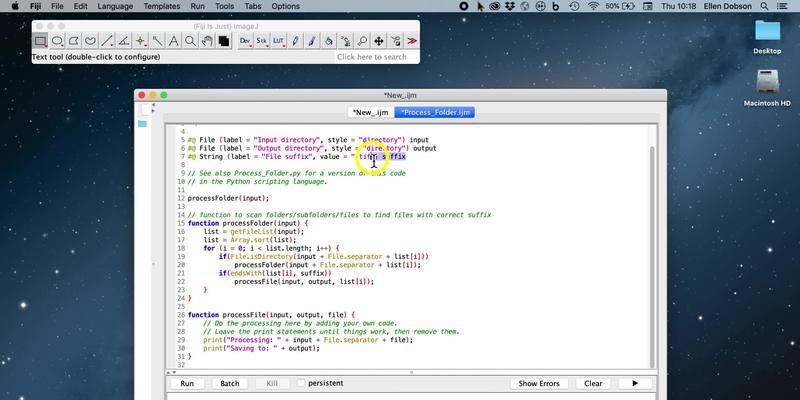Select the Multi-point tool
The height and width of the screenshot is (400, 800).
pyautogui.click(x=140, y=41)
